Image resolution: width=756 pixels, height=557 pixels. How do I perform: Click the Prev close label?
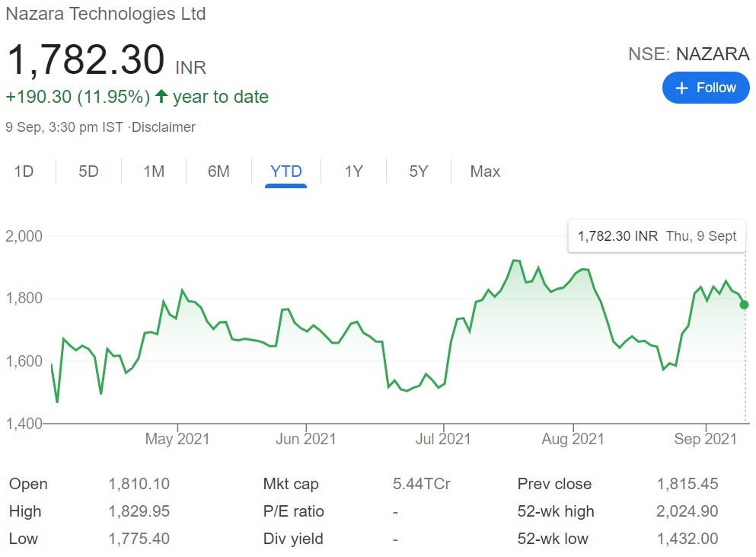(x=554, y=484)
